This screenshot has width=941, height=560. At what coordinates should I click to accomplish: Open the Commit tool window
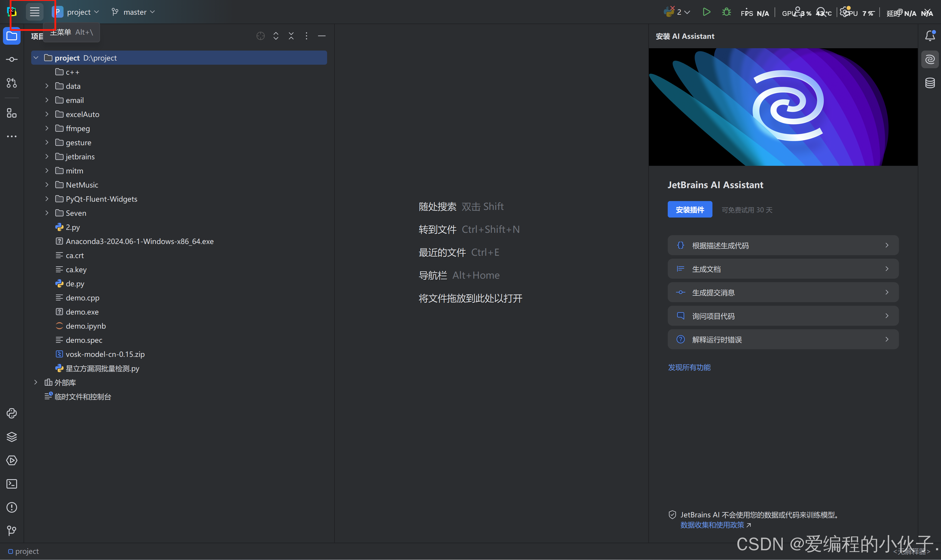(x=12, y=60)
